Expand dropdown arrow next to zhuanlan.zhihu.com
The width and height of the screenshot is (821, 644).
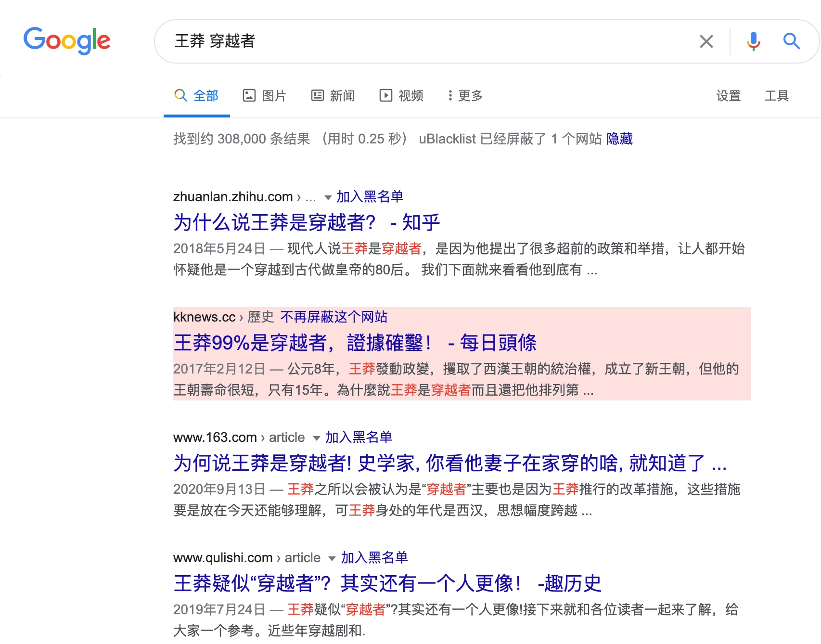[328, 197]
